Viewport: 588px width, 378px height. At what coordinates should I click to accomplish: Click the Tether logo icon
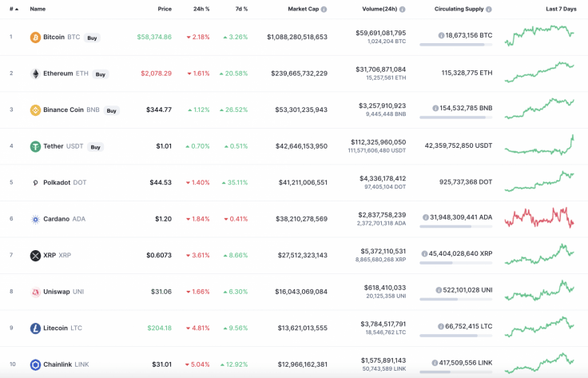(35, 146)
